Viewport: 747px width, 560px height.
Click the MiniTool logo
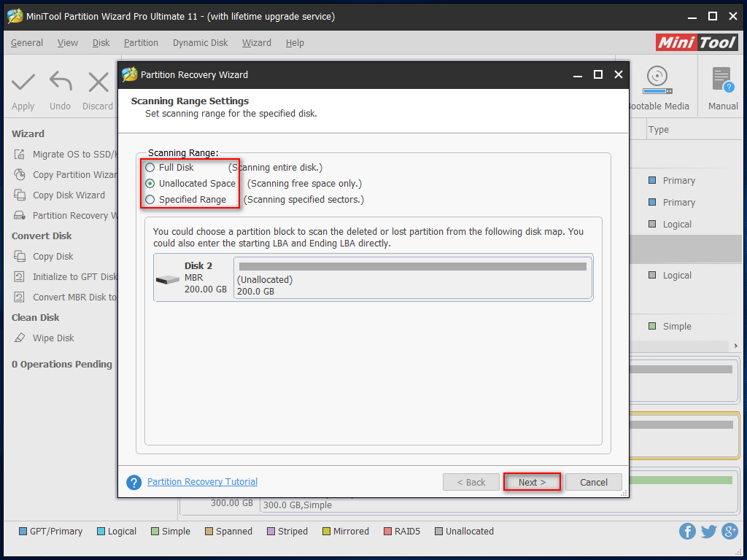(697, 42)
